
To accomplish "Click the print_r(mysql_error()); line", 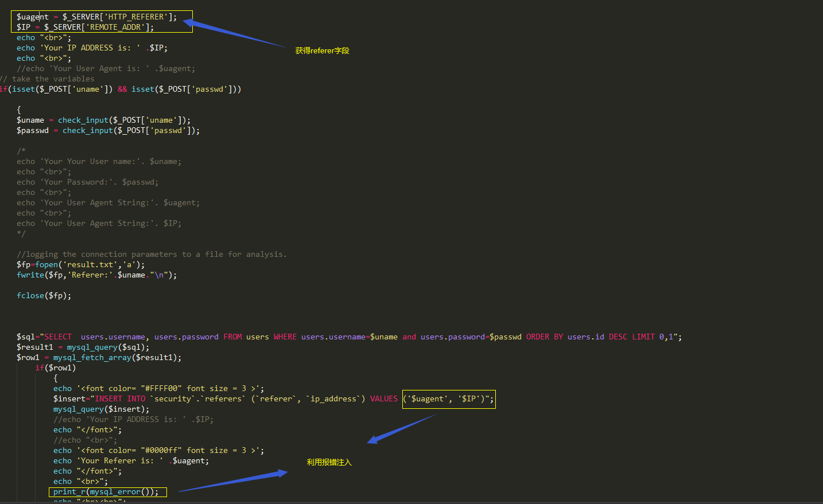I will [x=106, y=491].
